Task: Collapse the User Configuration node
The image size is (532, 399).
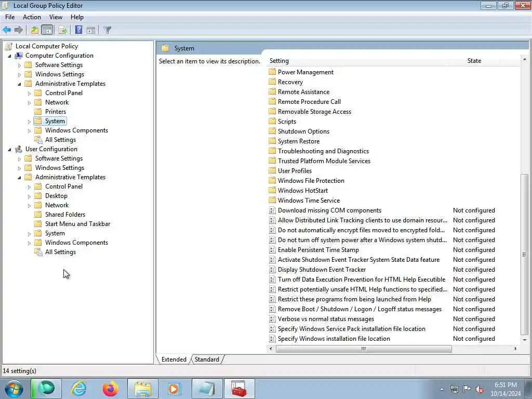Action: coord(9,149)
